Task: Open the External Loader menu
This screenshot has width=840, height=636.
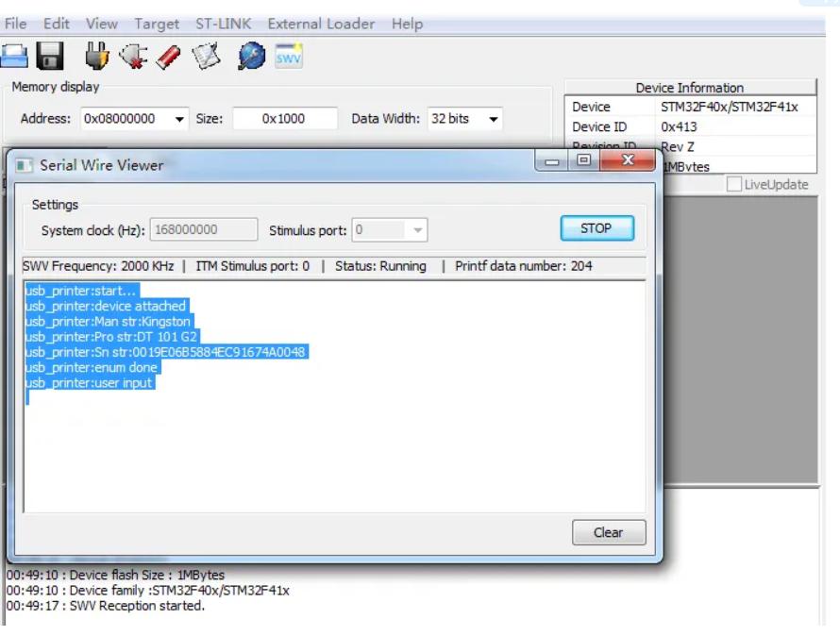Action: 321,25
